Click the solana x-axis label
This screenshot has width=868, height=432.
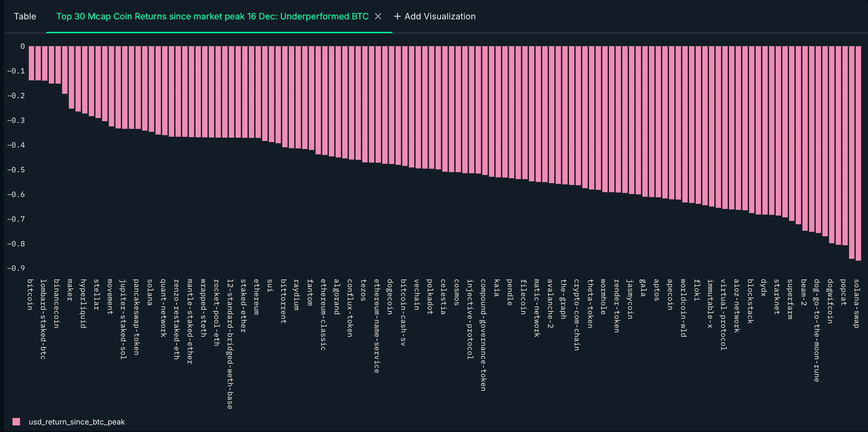pyautogui.click(x=150, y=292)
